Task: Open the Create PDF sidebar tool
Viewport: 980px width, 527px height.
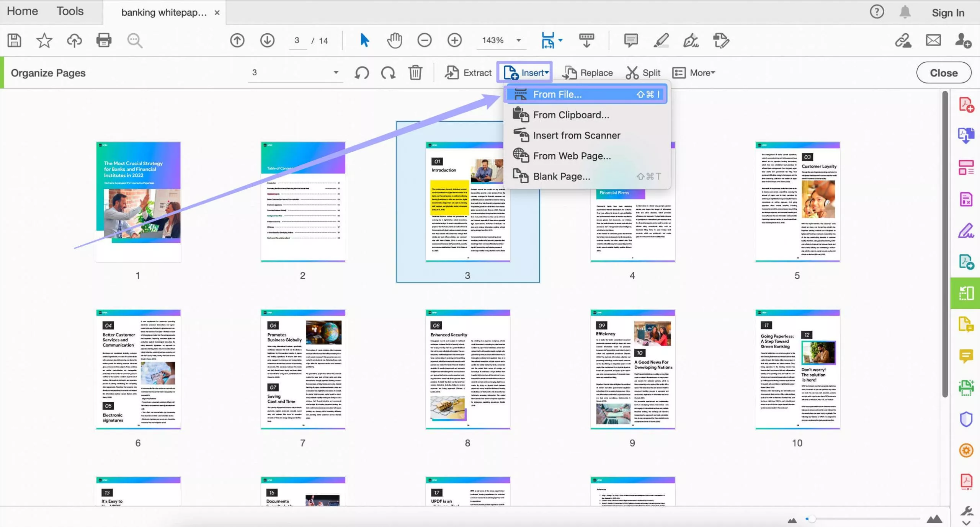Action: click(x=966, y=104)
